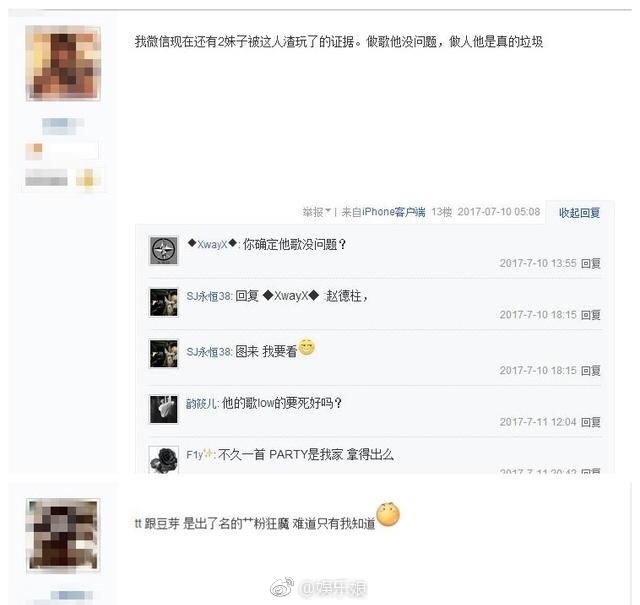Open pixelated avatar of 13楼 poster
The width and height of the screenshot is (640, 605).
click(63, 63)
